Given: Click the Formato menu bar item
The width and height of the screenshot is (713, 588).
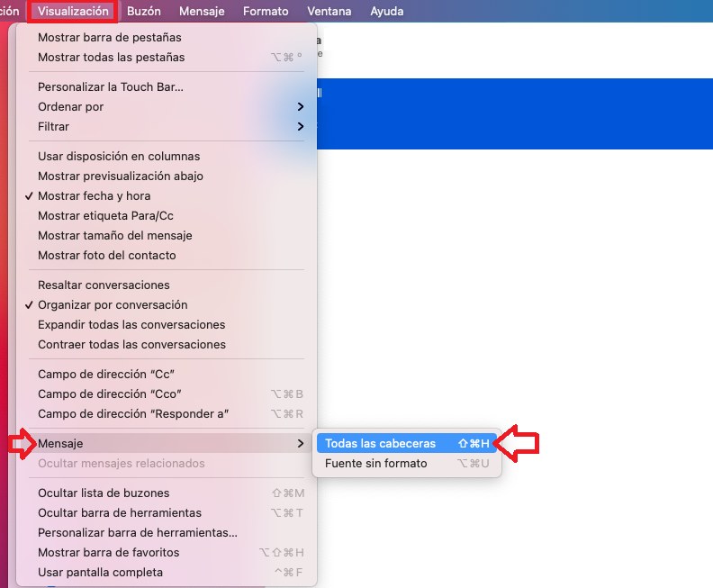Looking at the screenshot, I should 266,11.
